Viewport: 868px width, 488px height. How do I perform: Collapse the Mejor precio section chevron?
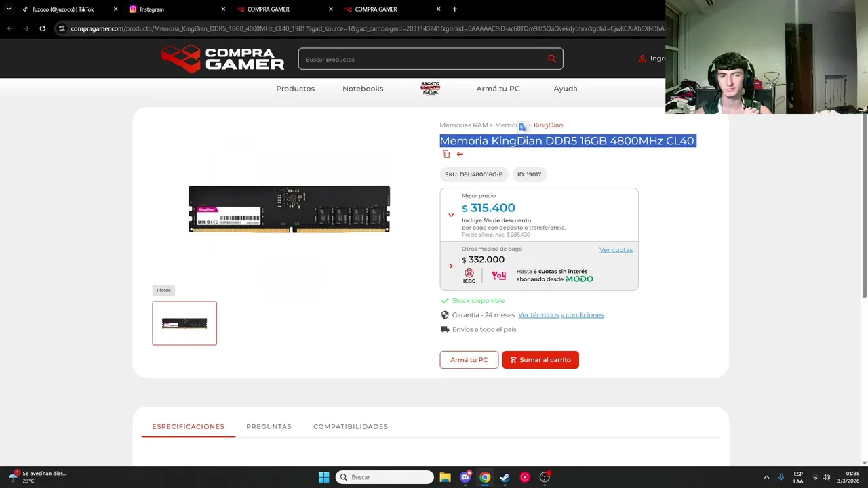pos(451,215)
